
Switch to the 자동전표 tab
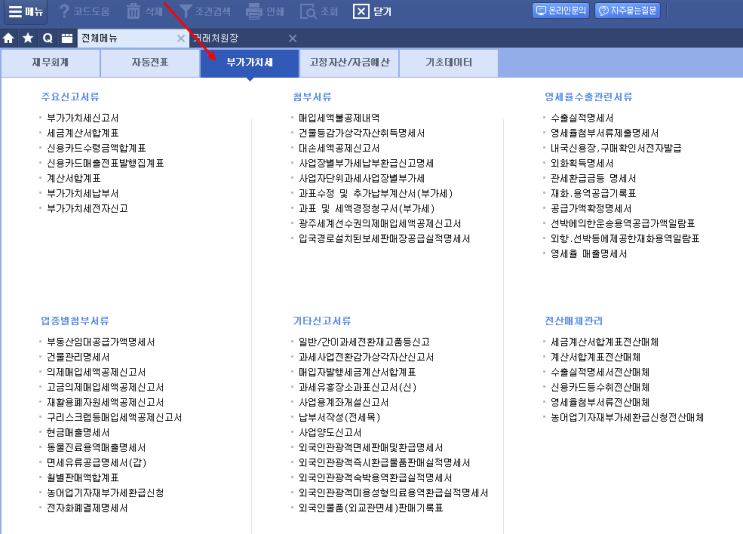150,63
